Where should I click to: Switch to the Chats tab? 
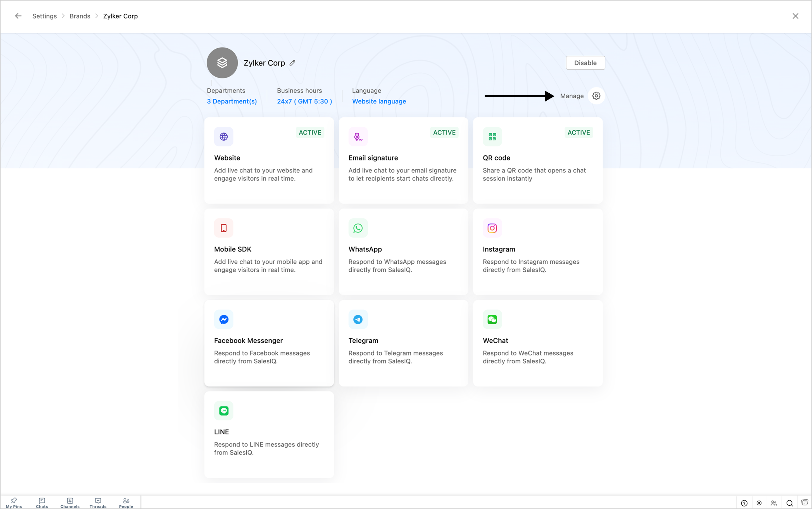click(42, 503)
